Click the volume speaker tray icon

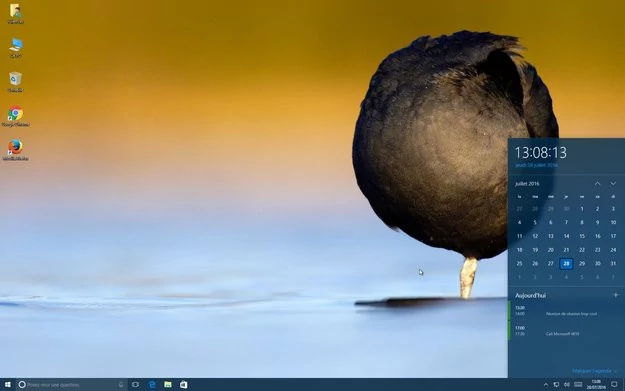point(567,385)
